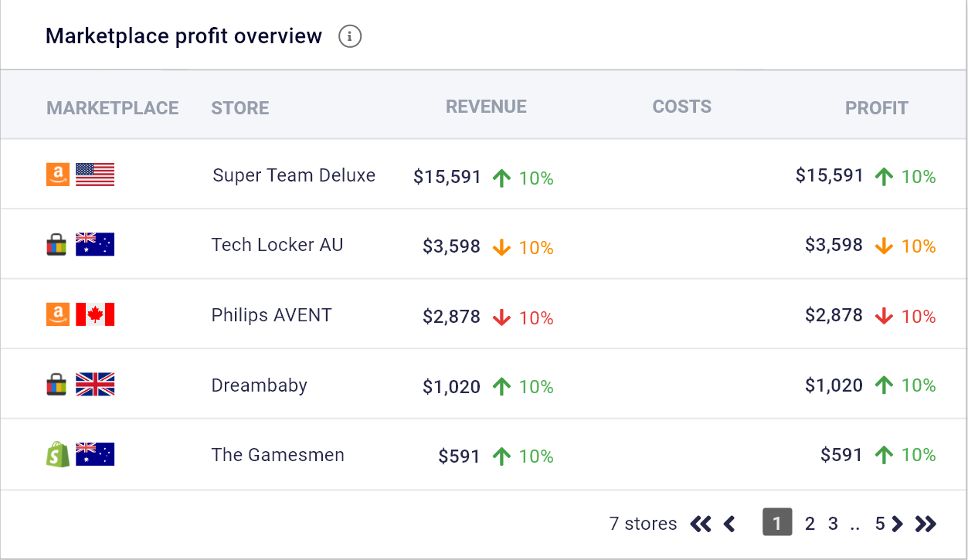Viewport: 968px width, 560px height.
Task: Sort by the Store column header
Action: coord(240,108)
